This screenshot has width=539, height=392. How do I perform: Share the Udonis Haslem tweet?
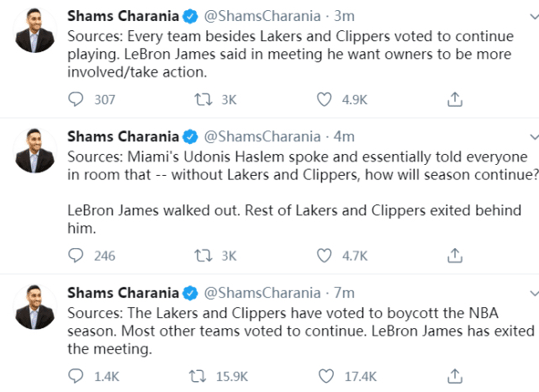coord(452,256)
